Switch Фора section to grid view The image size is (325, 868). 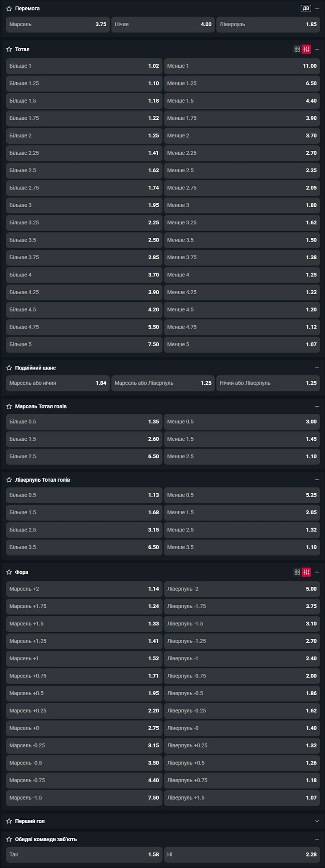coord(297,572)
